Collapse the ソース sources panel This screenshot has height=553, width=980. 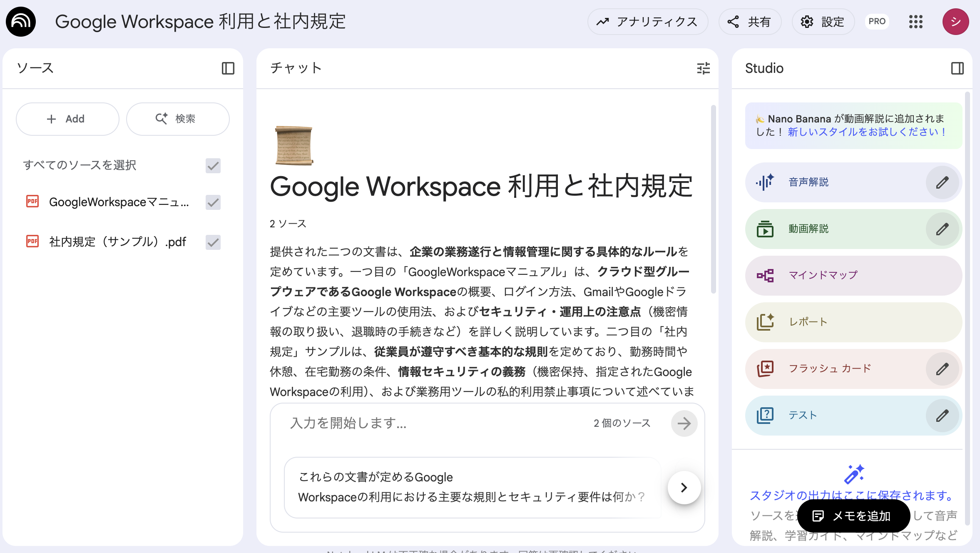pyautogui.click(x=228, y=68)
